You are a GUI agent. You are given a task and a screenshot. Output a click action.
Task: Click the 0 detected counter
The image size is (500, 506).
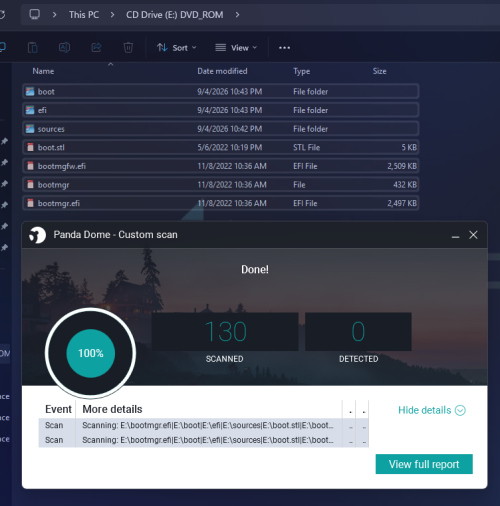[x=358, y=332]
